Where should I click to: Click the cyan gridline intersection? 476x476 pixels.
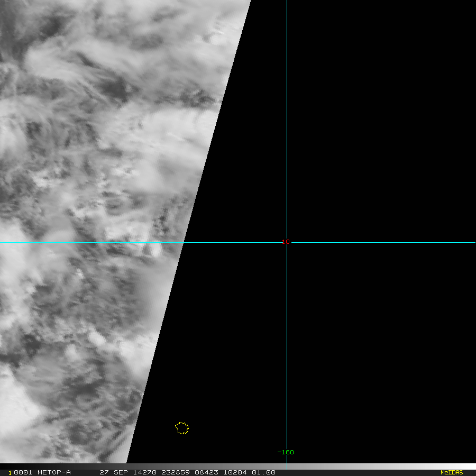pyautogui.click(x=287, y=242)
